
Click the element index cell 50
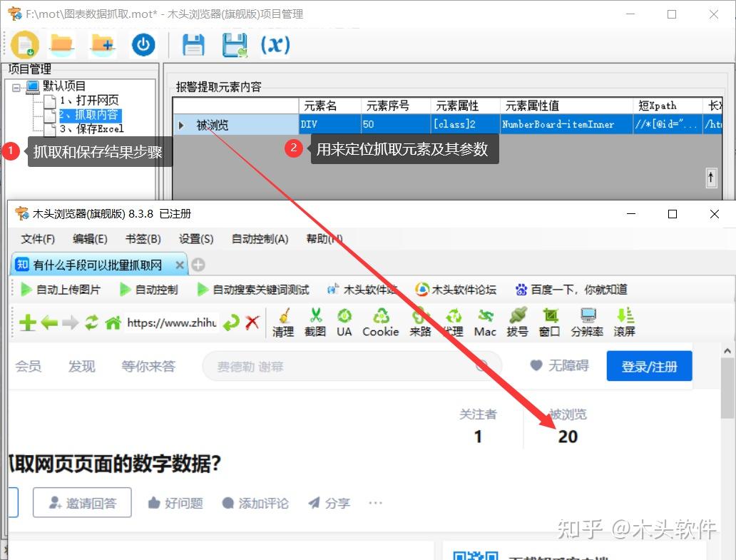(396, 124)
